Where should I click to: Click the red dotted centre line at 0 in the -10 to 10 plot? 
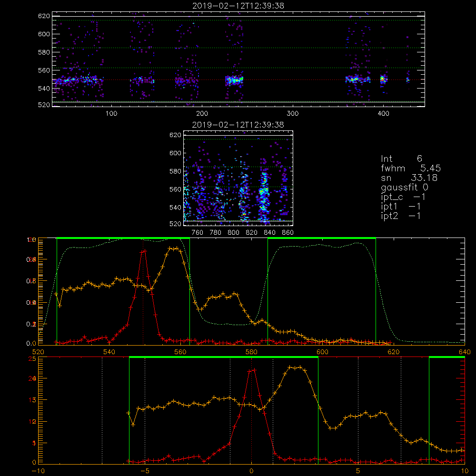[x=251, y=410]
